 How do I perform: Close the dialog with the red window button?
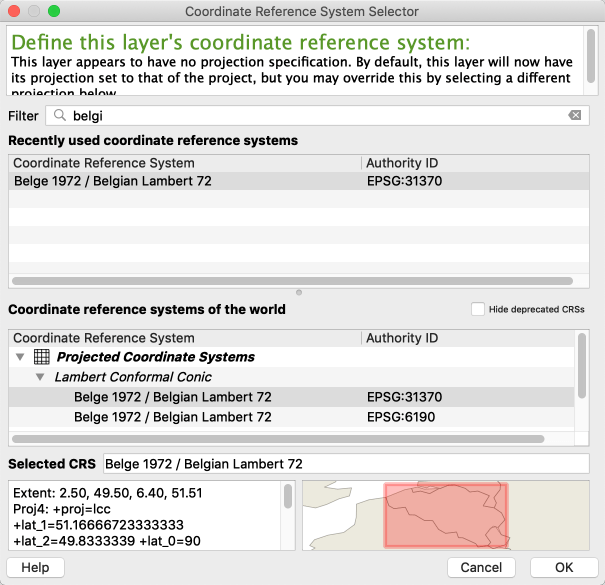[14, 11]
